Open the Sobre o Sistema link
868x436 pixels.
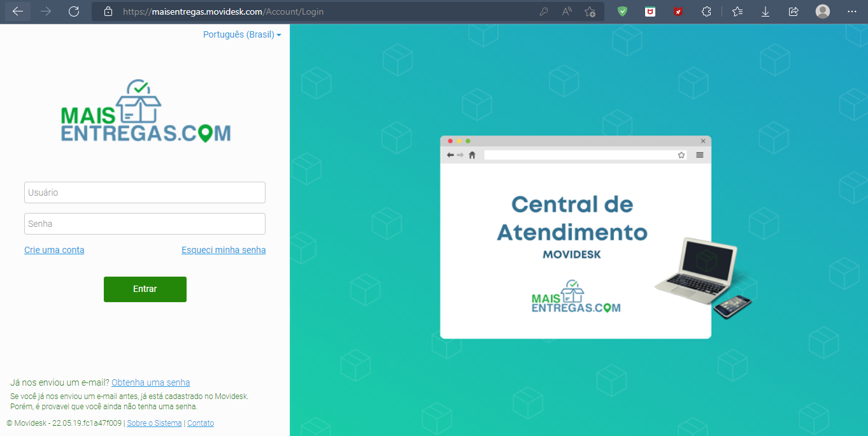coord(155,423)
